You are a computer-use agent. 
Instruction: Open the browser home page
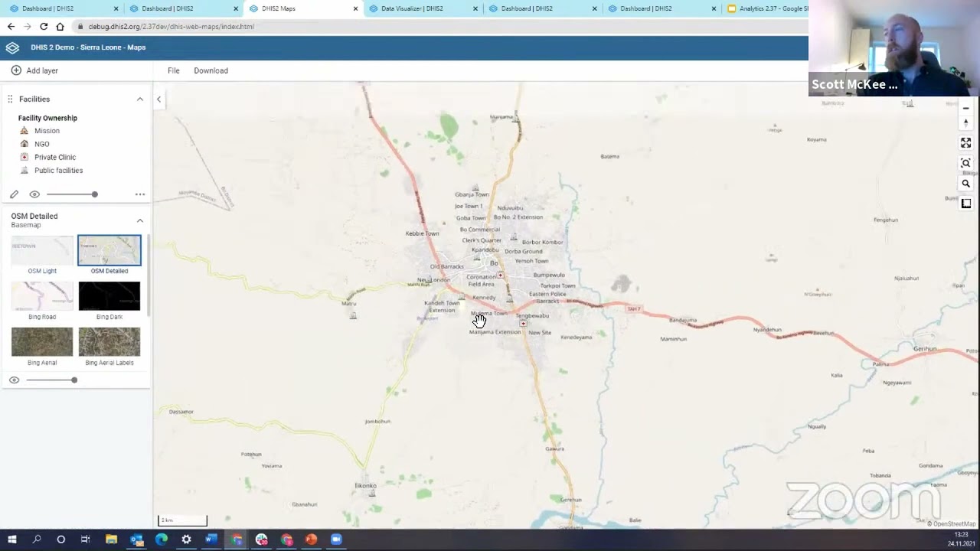click(60, 26)
